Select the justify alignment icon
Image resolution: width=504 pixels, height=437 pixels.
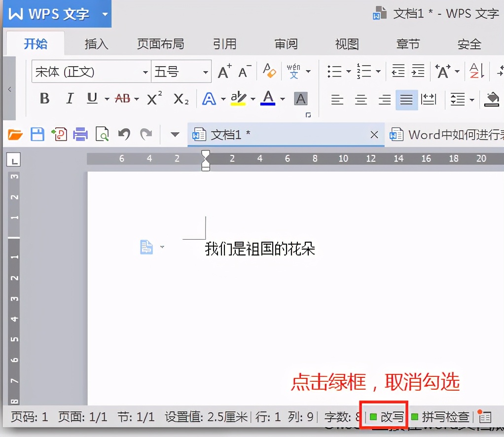(406, 99)
